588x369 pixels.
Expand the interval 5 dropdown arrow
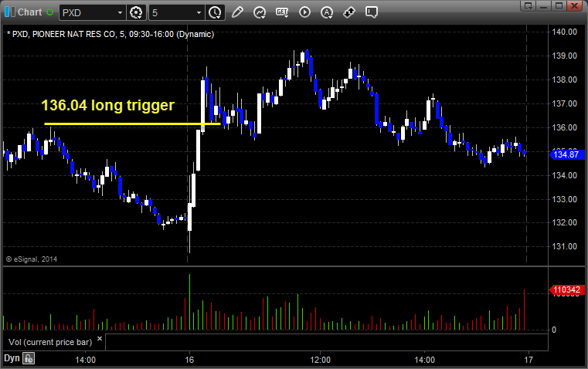(x=199, y=12)
